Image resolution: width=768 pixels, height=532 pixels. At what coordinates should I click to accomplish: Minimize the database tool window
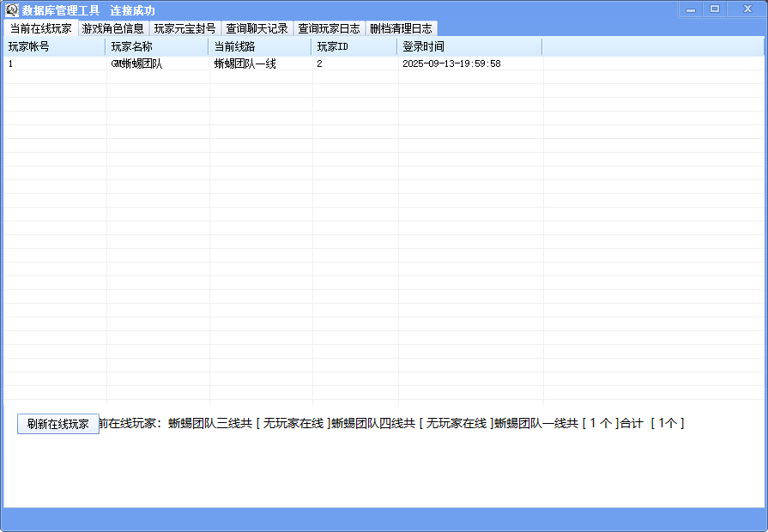[691, 9]
